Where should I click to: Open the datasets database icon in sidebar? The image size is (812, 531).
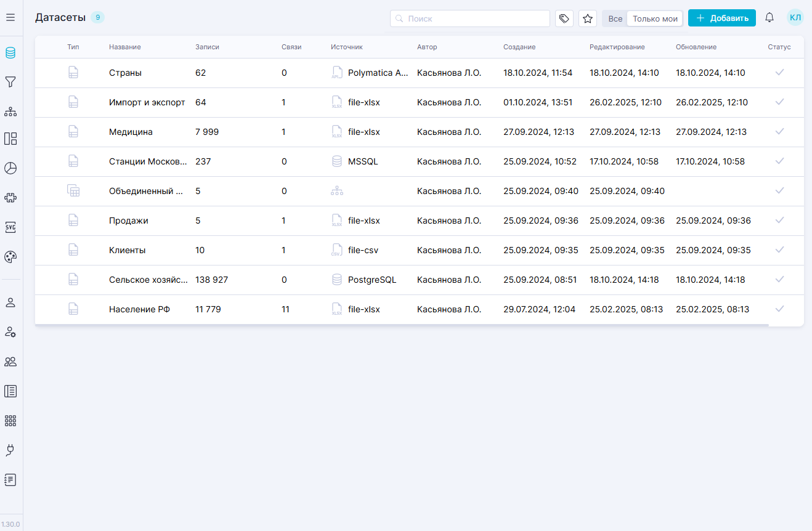point(10,53)
